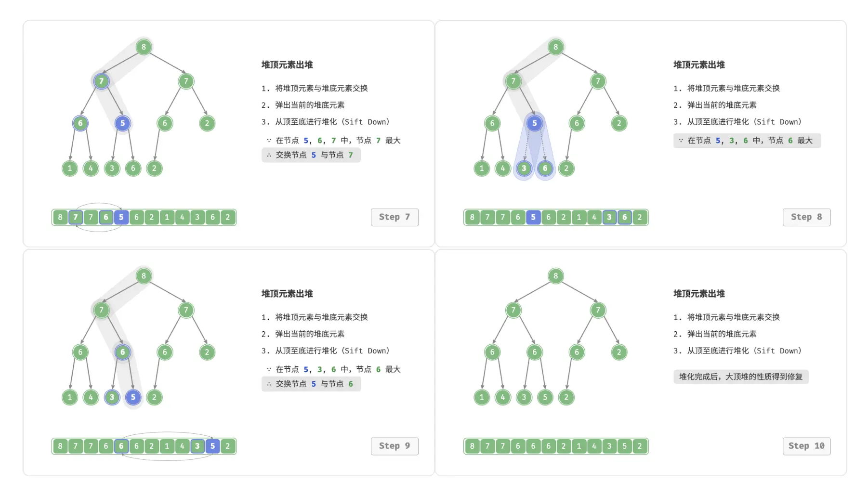Click rightmost node 2 in Step 8 tree
The height and width of the screenshot is (495, 868).
619,123
